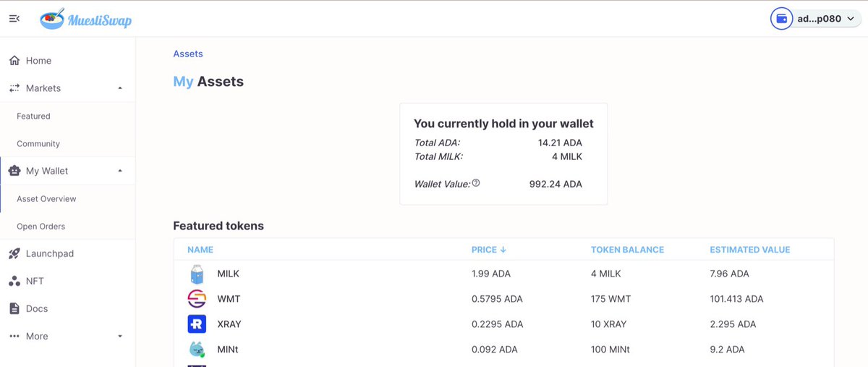Click the 175 WMT balance cell

click(612, 299)
